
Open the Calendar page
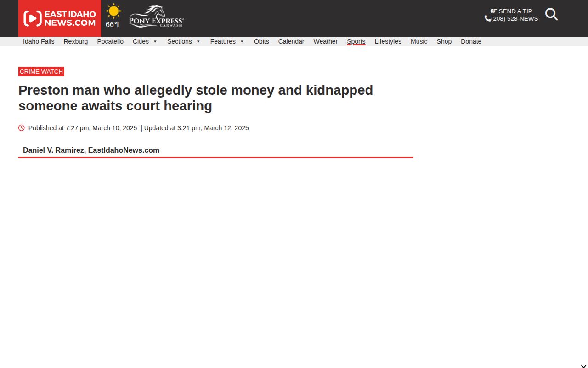[x=291, y=41]
